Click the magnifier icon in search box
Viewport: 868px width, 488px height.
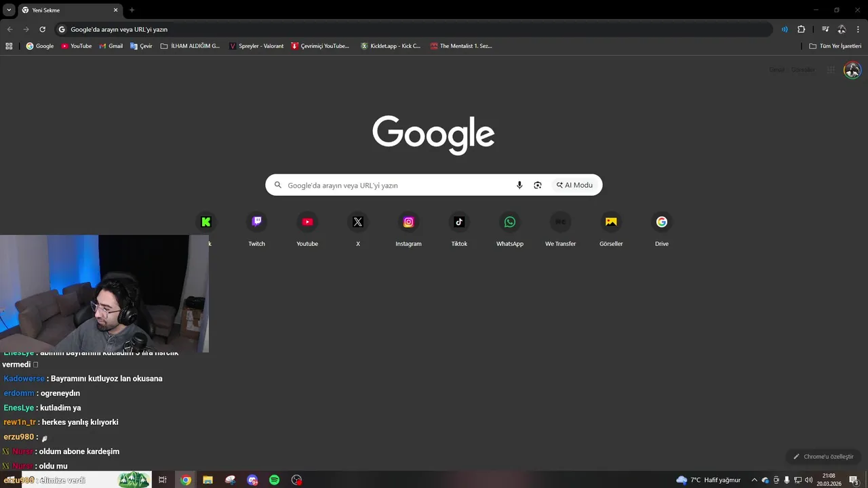coord(277,185)
